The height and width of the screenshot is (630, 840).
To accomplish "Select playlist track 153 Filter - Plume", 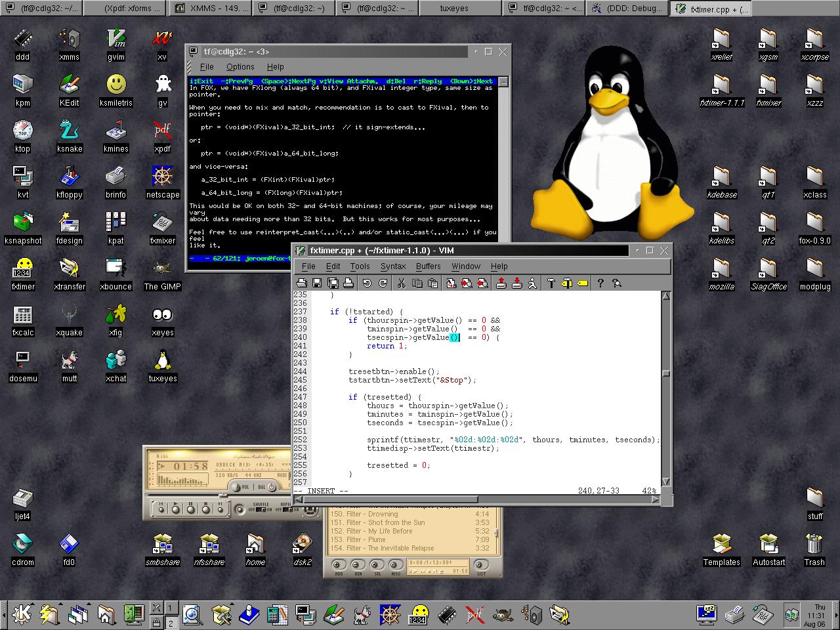I will coord(411,539).
